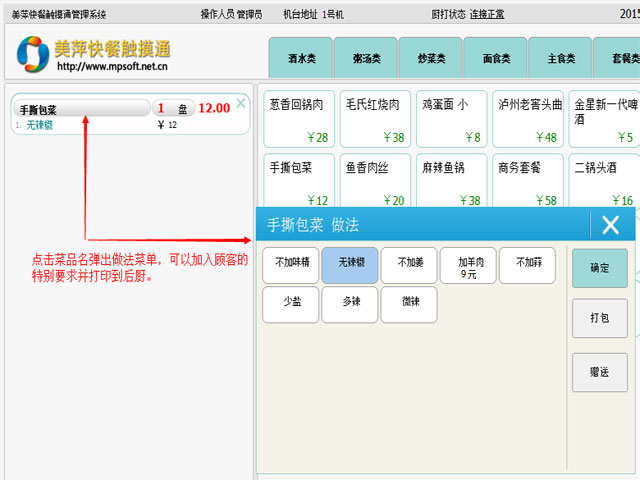Viewport: 640px width, 480px height.
Task: Click the 赠送 gift button
Action: [x=599, y=372]
